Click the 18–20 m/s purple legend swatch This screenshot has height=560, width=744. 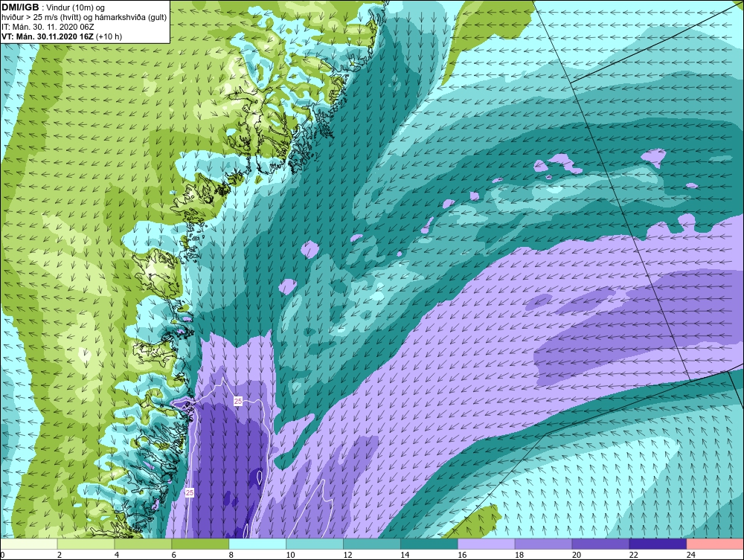click(x=543, y=544)
